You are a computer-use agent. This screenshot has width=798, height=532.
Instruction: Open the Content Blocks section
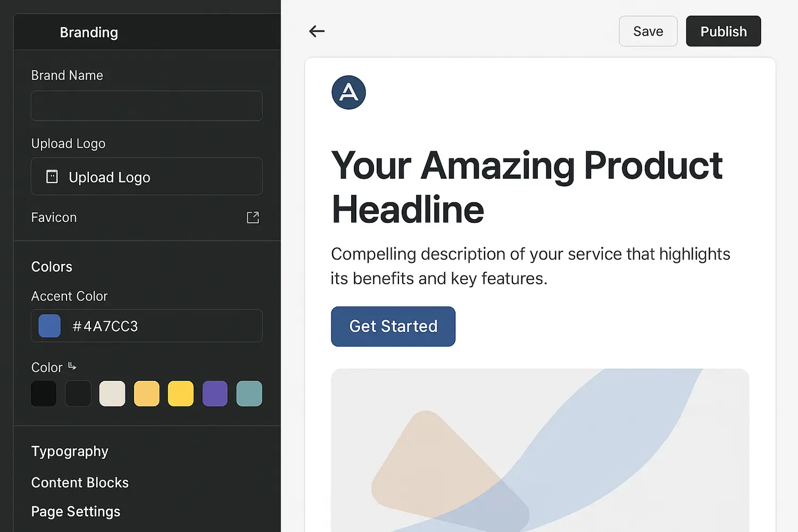pos(80,483)
